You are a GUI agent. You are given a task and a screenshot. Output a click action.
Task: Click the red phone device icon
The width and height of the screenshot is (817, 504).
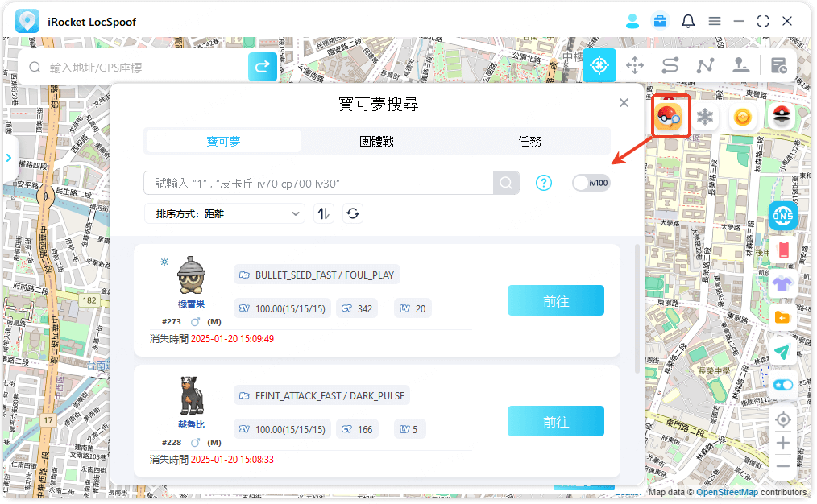[x=783, y=250]
